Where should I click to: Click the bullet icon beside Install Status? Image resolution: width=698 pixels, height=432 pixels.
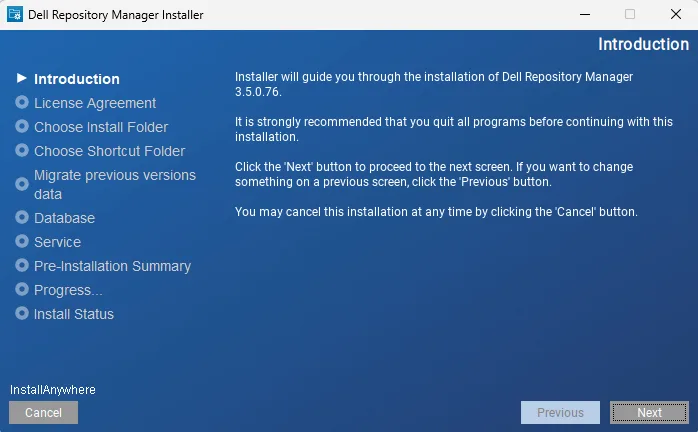[x=22, y=313]
